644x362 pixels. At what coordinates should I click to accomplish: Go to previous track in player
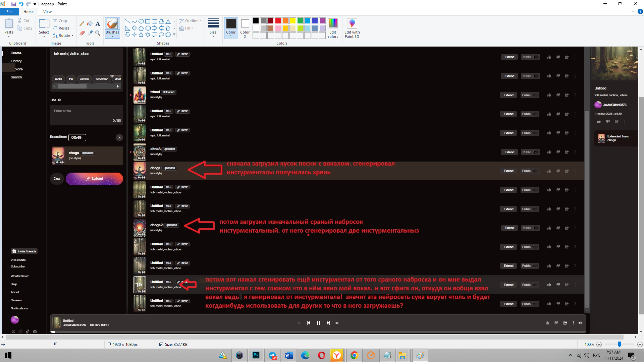click(x=309, y=323)
